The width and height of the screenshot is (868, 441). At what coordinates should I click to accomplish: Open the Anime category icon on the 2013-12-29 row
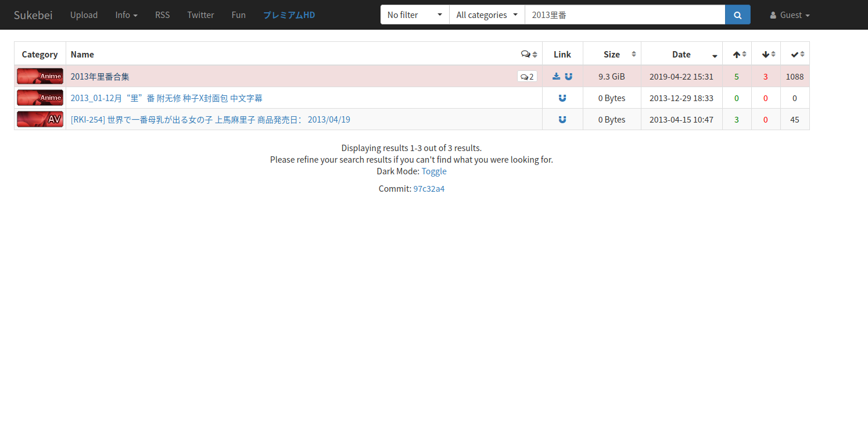click(40, 98)
